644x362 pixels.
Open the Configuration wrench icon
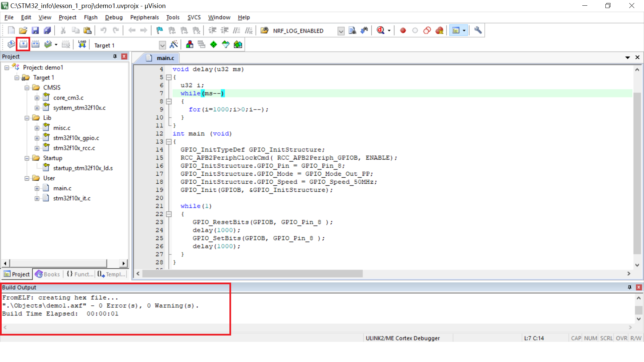[478, 31]
